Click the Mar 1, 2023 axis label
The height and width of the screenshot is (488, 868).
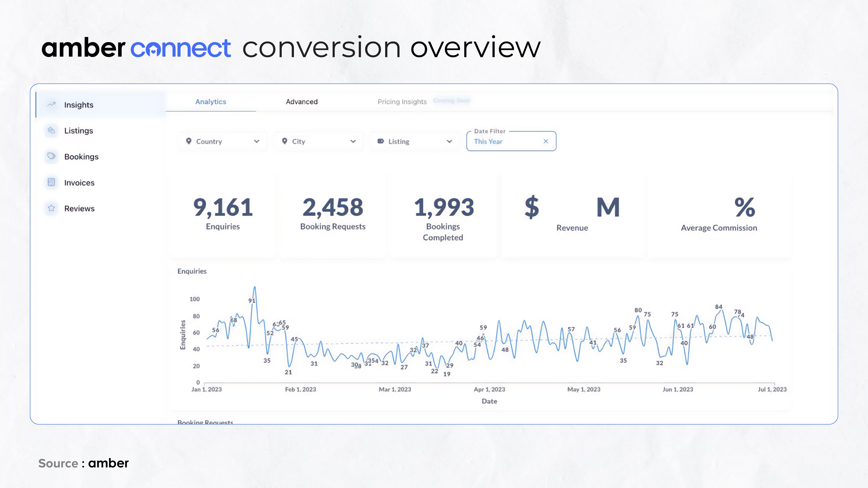click(x=395, y=389)
